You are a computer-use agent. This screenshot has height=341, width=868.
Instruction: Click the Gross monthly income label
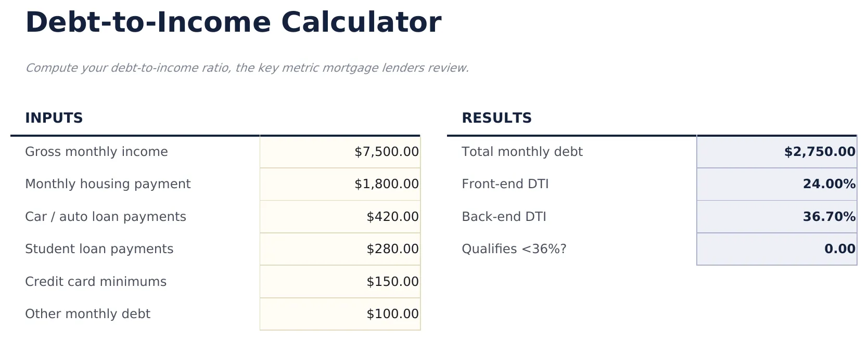click(x=97, y=152)
